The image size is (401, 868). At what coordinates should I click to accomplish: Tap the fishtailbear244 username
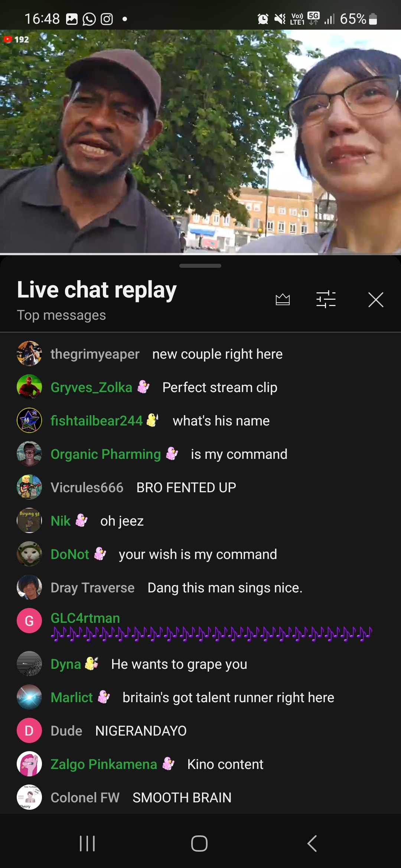click(97, 421)
